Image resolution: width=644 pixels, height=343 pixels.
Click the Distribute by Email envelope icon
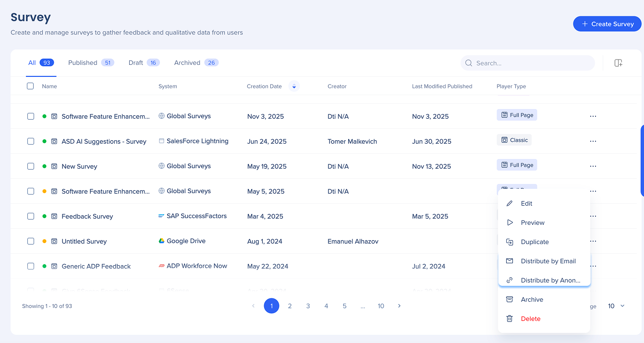510,261
